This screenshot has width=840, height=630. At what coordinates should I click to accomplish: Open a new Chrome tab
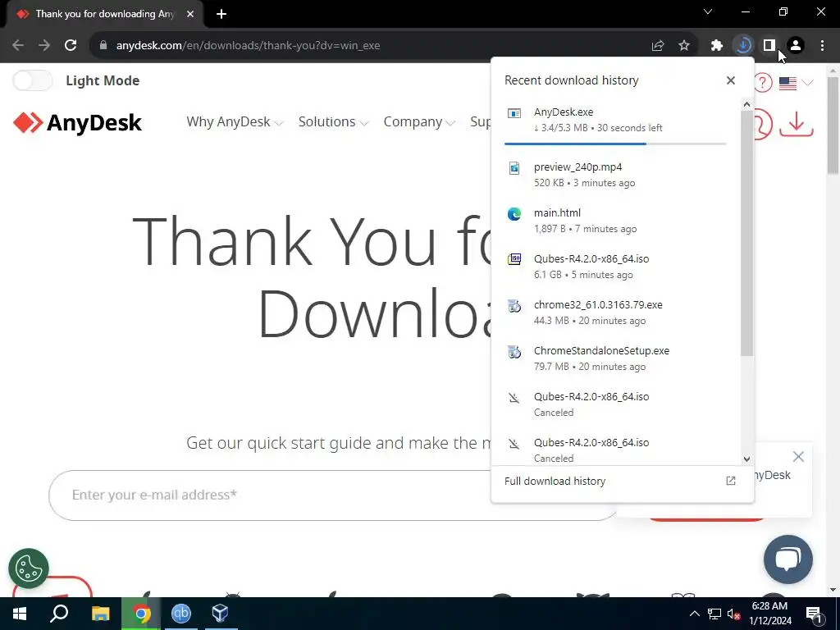(x=221, y=14)
